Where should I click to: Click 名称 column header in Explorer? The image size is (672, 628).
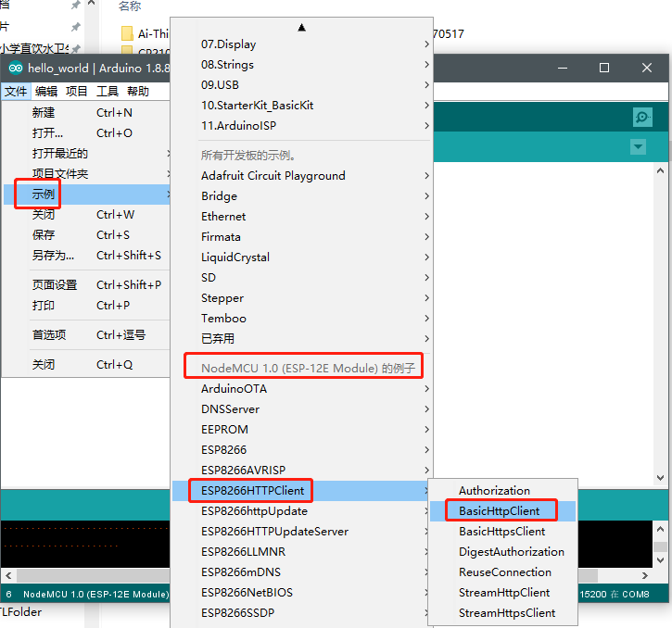coord(130,6)
